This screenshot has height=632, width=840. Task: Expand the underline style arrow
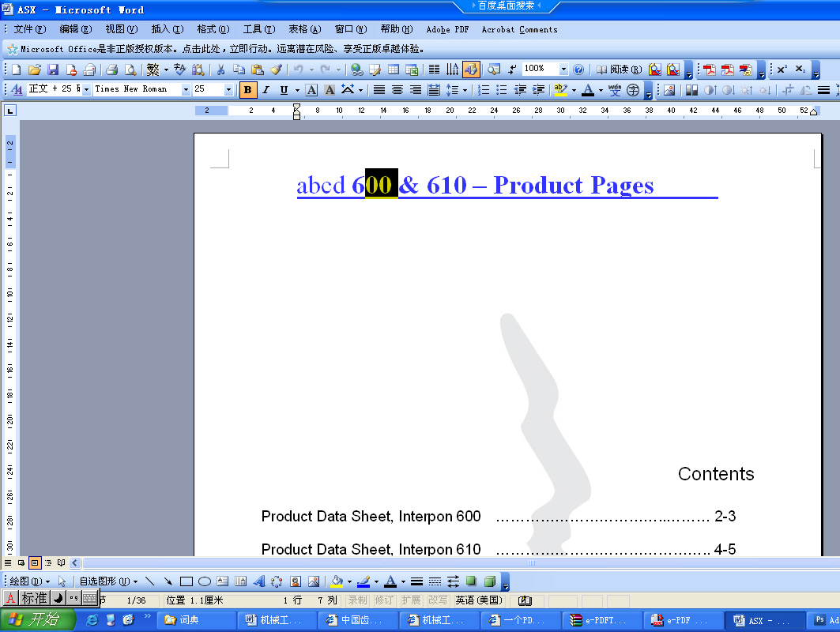pyautogui.click(x=297, y=90)
